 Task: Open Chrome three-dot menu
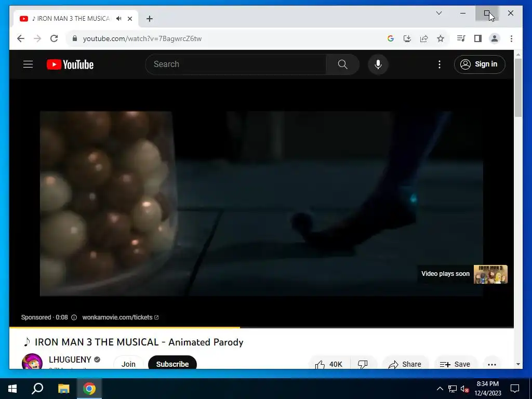click(x=511, y=38)
